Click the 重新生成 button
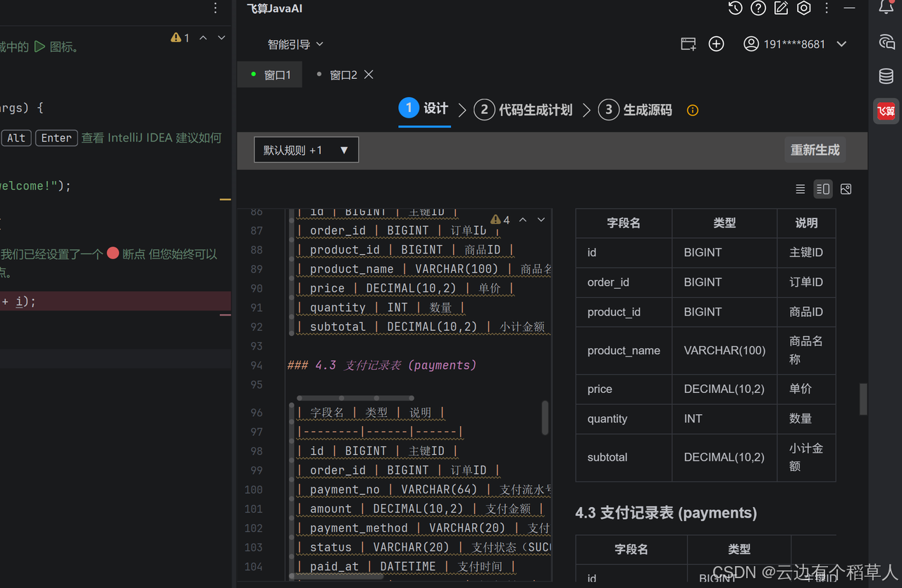This screenshot has height=588, width=902. point(815,150)
